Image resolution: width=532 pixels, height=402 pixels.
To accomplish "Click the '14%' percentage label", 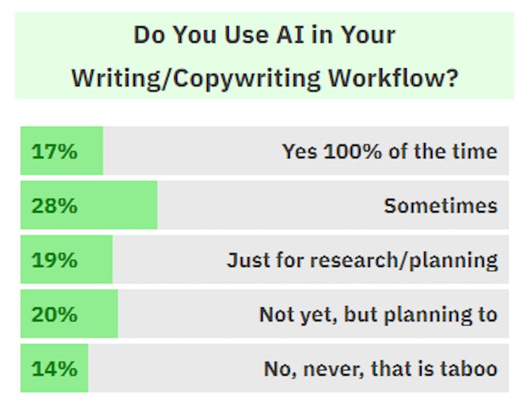I will click(x=54, y=369).
